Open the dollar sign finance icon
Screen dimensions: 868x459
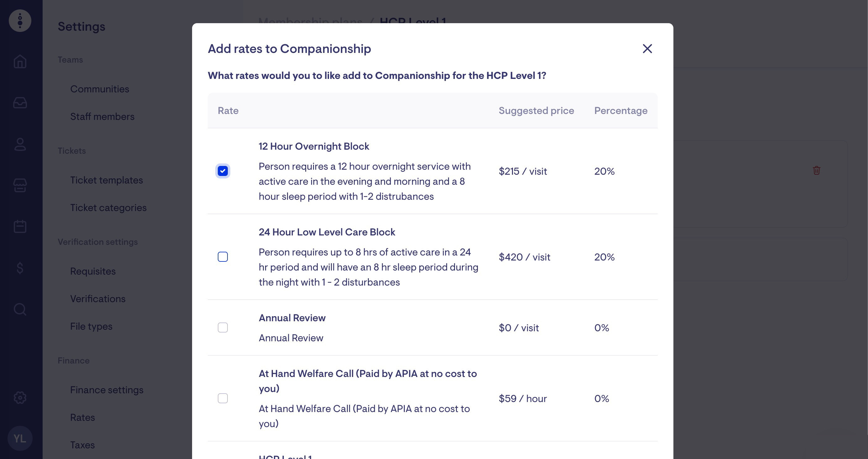pyautogui.click(x=20, y=268)
